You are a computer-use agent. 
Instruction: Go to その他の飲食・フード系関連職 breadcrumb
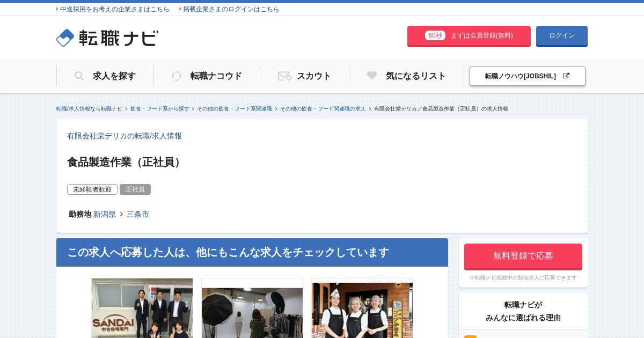point(235,109)
